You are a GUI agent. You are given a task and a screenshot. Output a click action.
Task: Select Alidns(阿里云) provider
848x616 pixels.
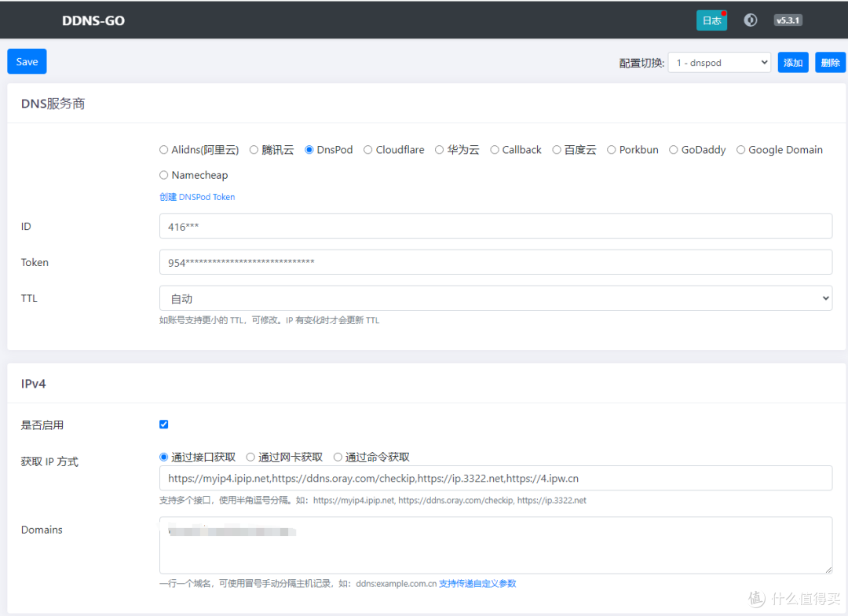[164, 150]
